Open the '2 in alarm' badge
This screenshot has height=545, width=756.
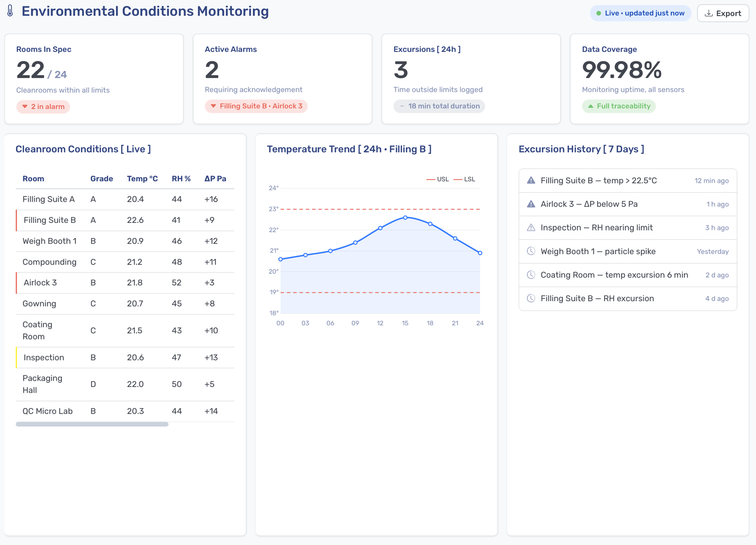[43, 107]
